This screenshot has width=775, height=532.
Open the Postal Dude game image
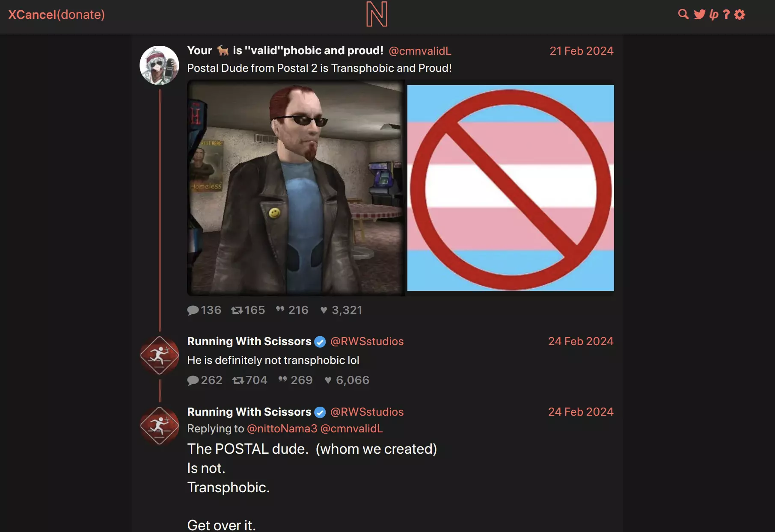[x=296, y=188]
